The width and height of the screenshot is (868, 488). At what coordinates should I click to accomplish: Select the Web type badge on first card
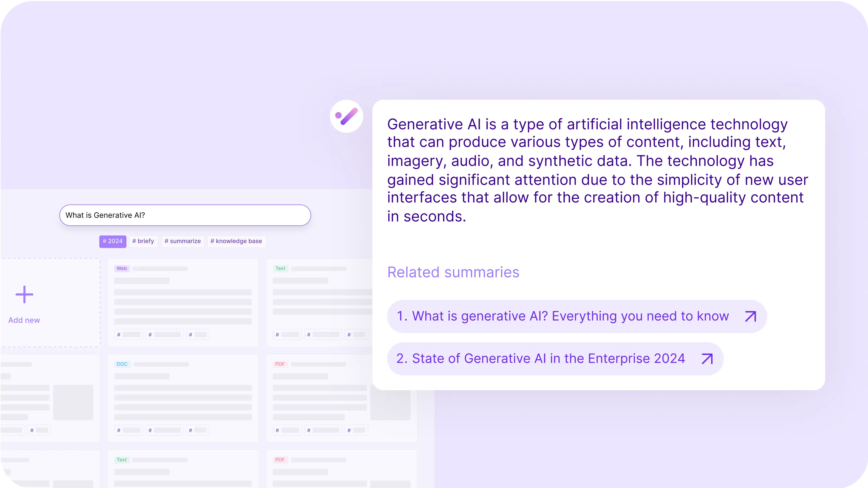(x=122, y=269)
